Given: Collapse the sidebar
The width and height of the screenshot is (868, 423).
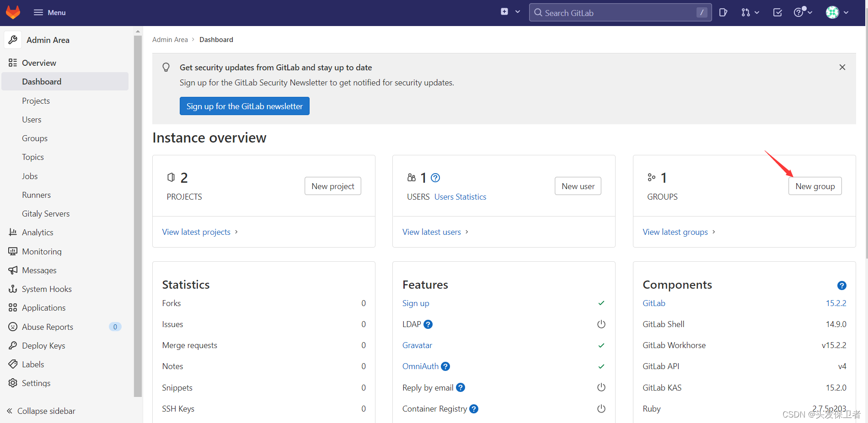Looking at the screenshot, I should [x=41, y=411].
